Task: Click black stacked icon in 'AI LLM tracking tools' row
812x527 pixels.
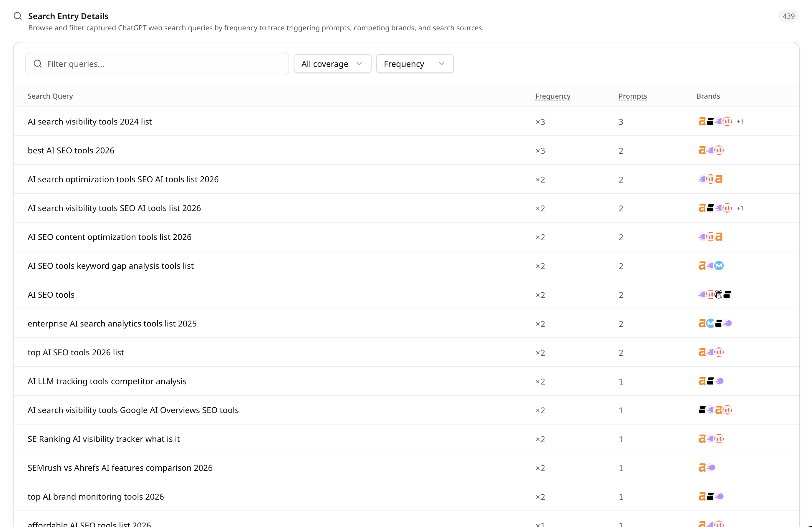Action: point(710,381)
